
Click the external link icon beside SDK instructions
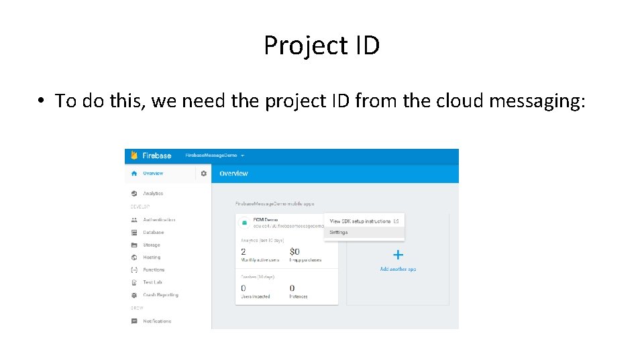click(396, 221)
